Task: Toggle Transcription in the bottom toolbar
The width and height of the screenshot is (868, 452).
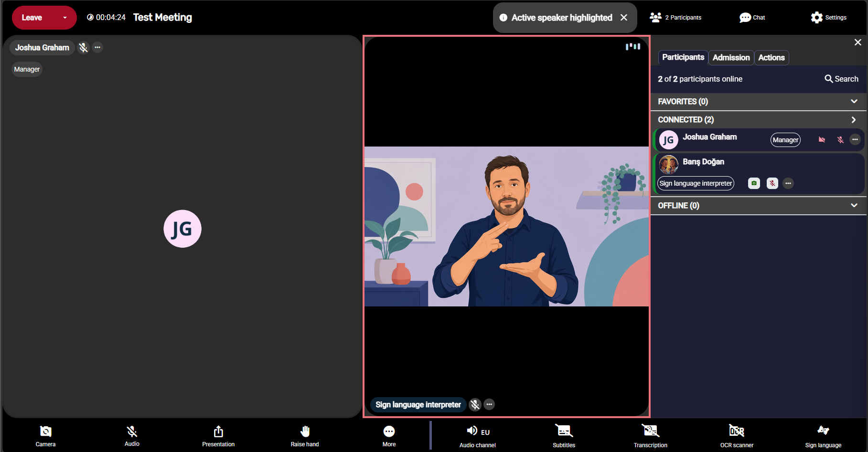Action: 651,437
